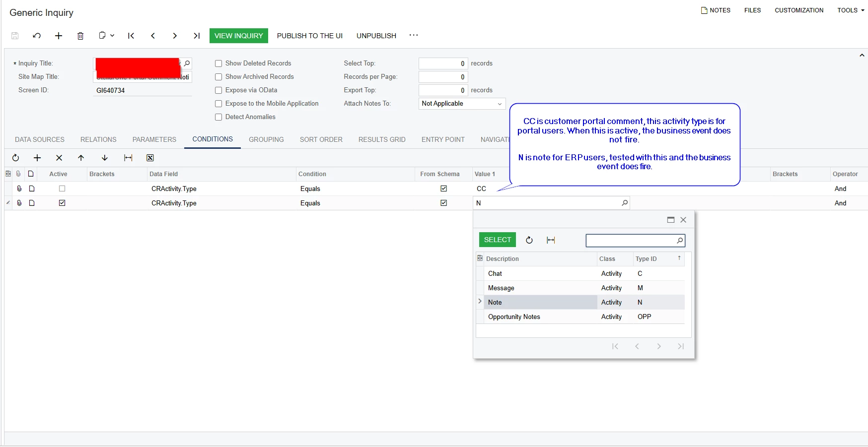Screen dimensions: 868x447
Task: Click the UNPUBLISH button
Action: pyautogui.click(x=376, y=36)
